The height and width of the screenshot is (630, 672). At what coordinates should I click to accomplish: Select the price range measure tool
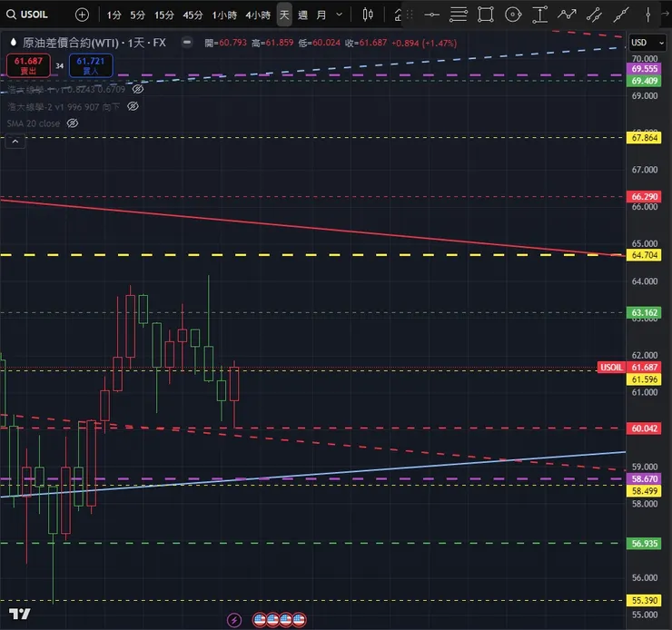tap(540, 15)
